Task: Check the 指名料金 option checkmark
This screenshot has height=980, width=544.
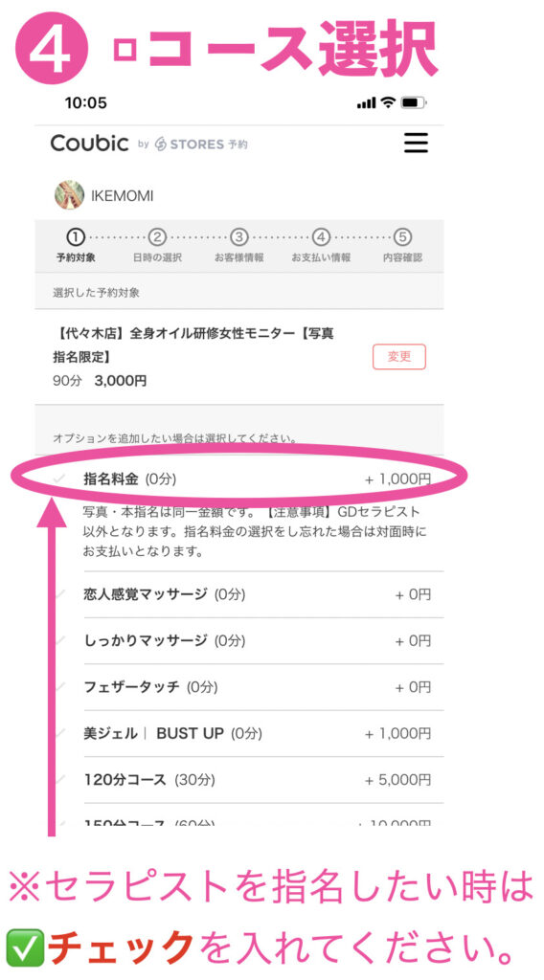Action: 60,479
